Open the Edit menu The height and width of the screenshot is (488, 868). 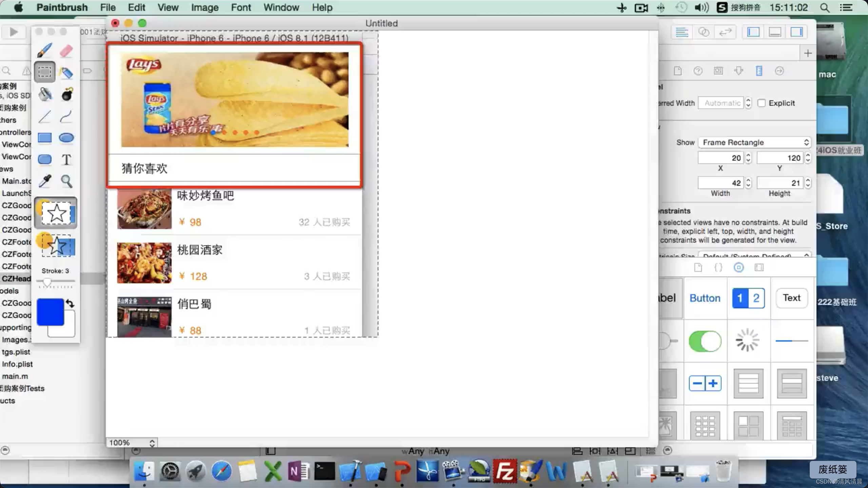pos(136,7)
